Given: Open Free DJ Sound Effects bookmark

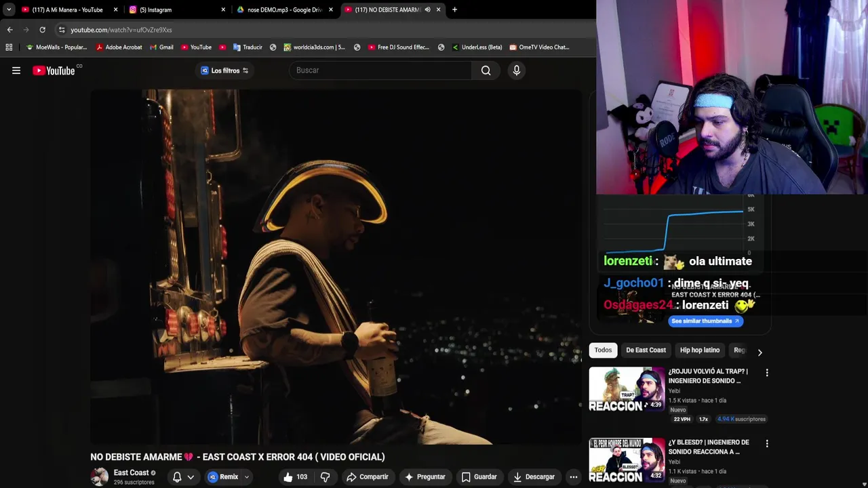Looking at the screenshot, I should coord(399,47).
